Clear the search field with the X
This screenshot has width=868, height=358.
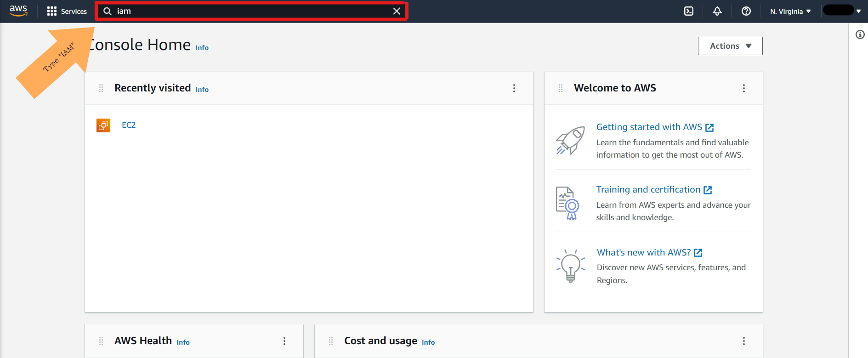point(397,11)
